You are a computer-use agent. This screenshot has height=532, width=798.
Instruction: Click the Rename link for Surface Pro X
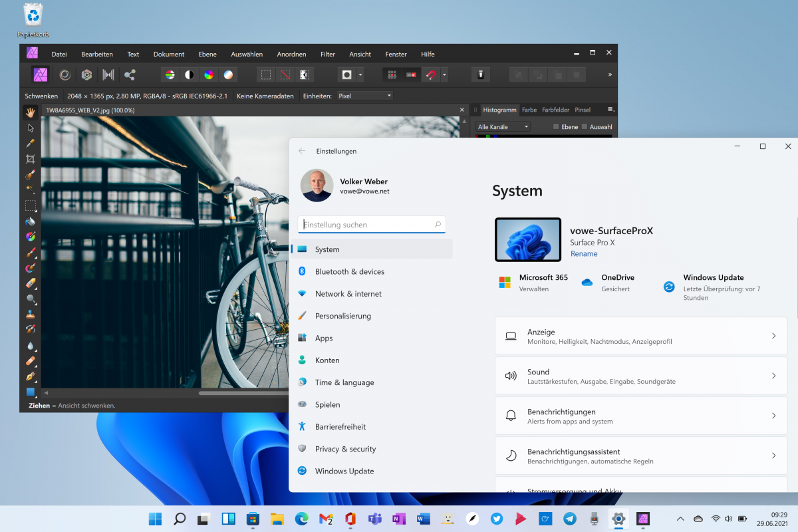(583, 253)
